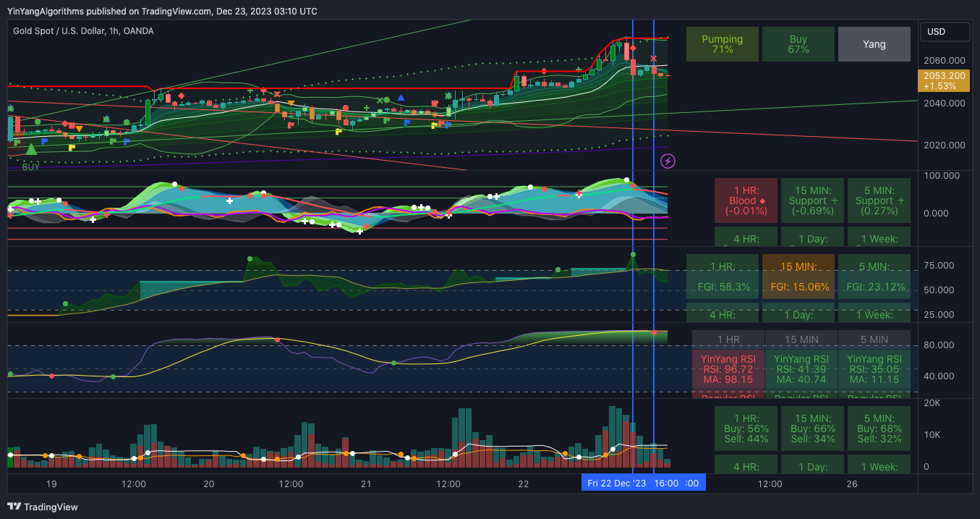Click the 100.000 oscillator axis label
The width and height of the screenshot is (980, 519).
click(x=942, y=175)
